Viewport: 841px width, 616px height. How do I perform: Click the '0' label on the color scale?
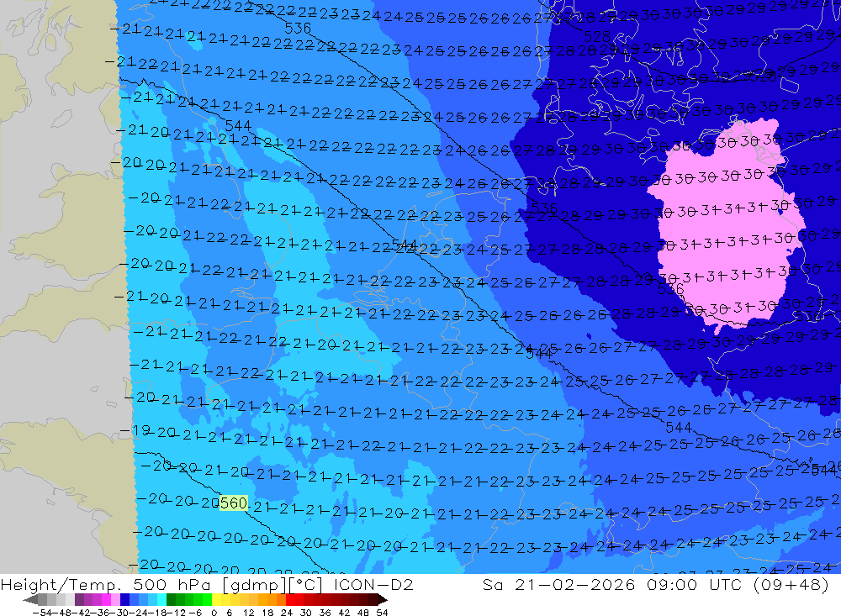coord(214,613)
